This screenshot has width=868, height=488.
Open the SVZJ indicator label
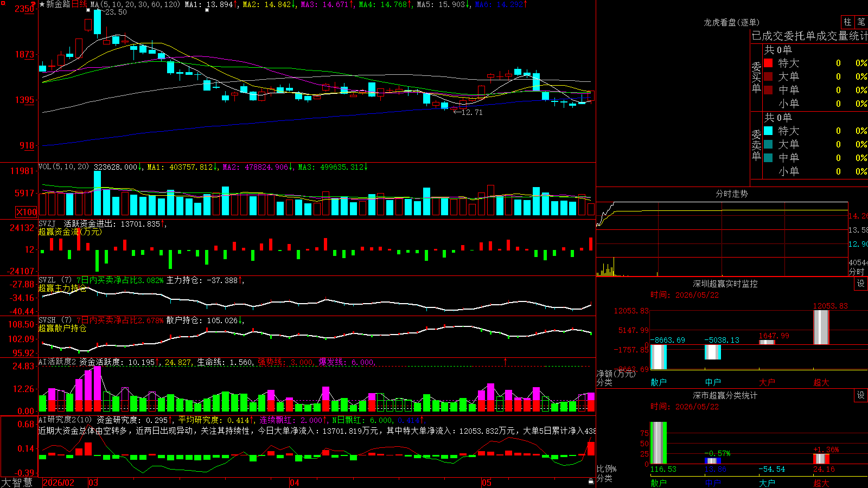pos(47,223)
